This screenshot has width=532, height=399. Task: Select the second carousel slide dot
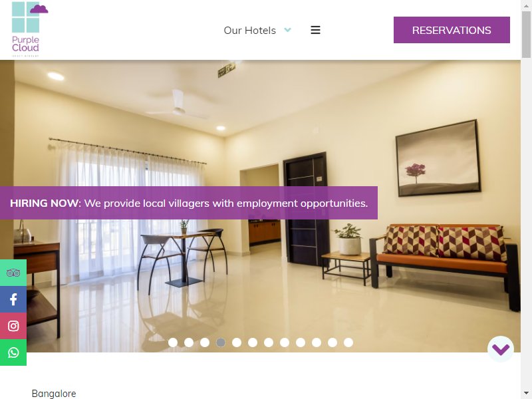pos(189,342)
